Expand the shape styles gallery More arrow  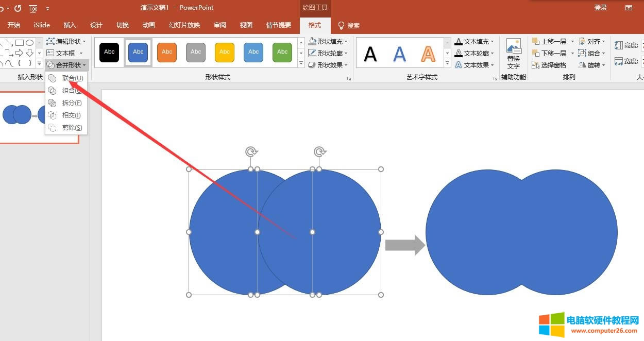(x=300, y=63)
